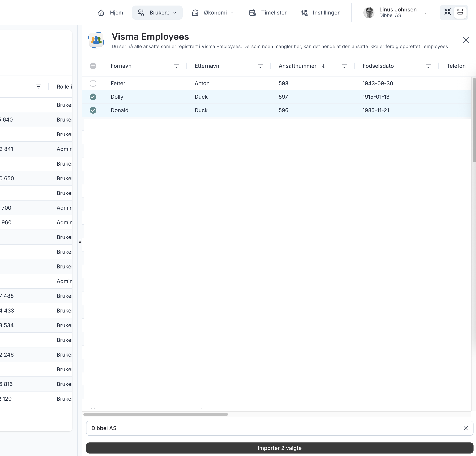Click the filter icon in left table header

click(38, 86)
